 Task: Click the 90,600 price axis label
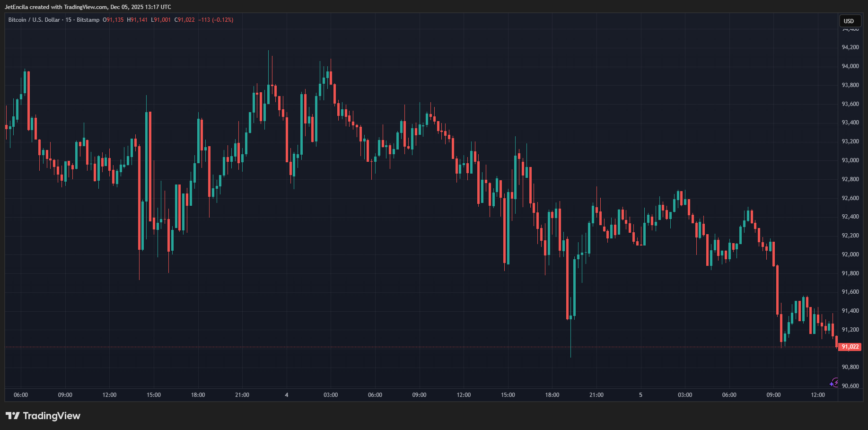tap(851, 385)
